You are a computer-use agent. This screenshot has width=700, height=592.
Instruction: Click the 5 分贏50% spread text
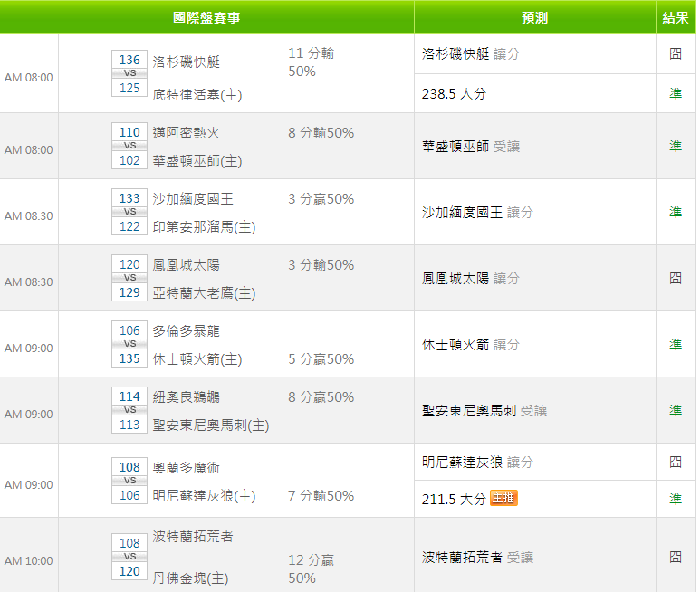coord(321,358)
